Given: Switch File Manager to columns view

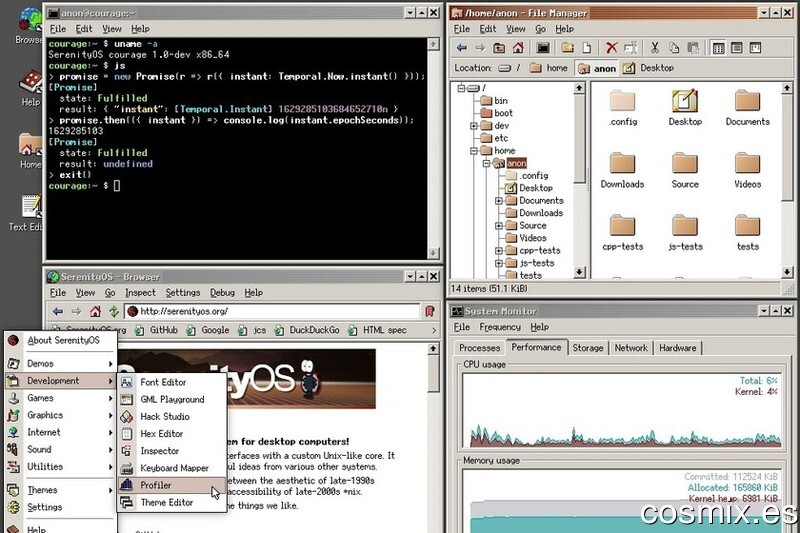Looking at the screenshot, I should pyautogui.click(x=756, y=48).
